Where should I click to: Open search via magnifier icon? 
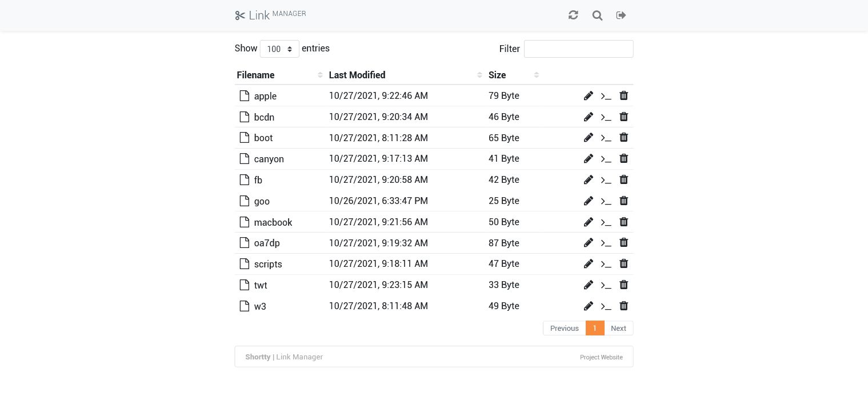(x=597, y=15)
